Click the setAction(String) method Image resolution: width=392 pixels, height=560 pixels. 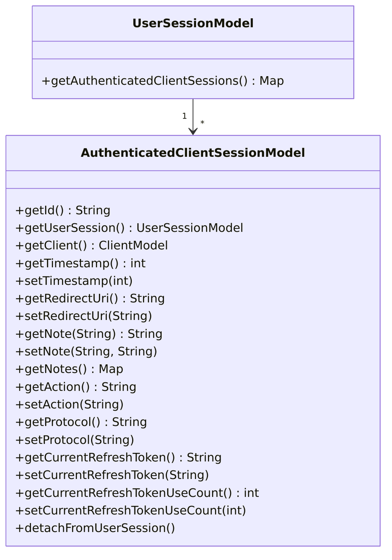coord(69,404)
